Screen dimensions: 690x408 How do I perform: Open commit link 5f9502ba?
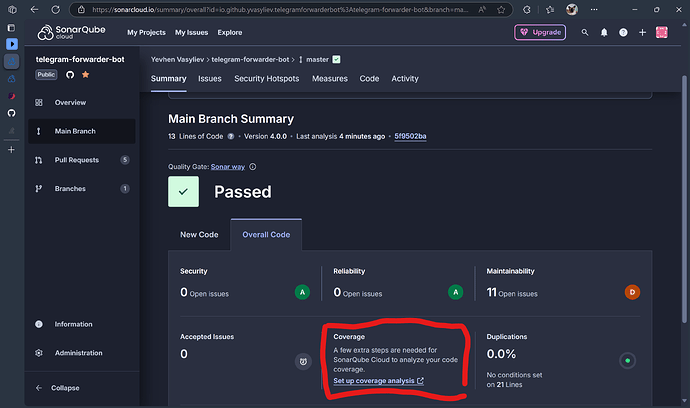pyautogui.click(x=410, y=136)
